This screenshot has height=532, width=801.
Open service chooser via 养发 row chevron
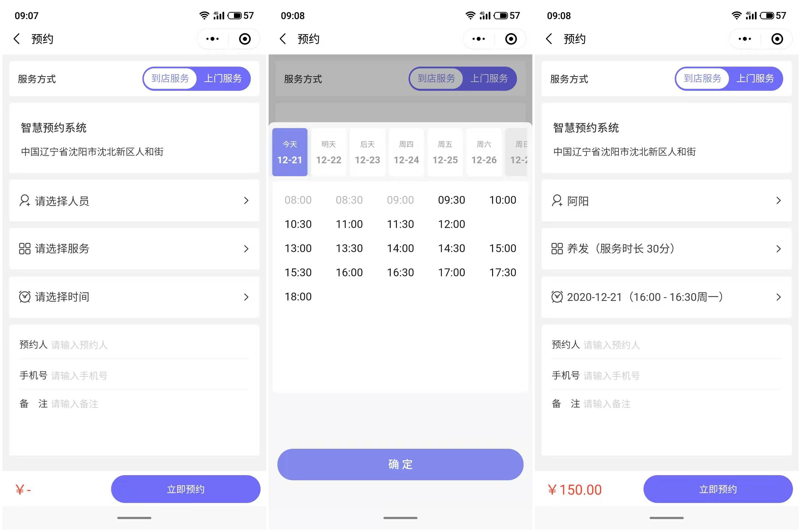[779, 249]
